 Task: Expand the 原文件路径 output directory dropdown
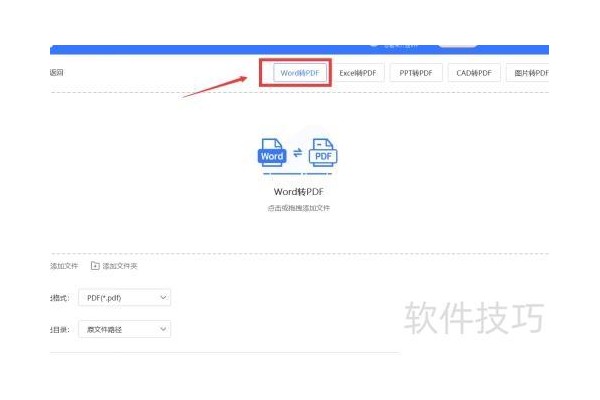[x=124, y=329]
